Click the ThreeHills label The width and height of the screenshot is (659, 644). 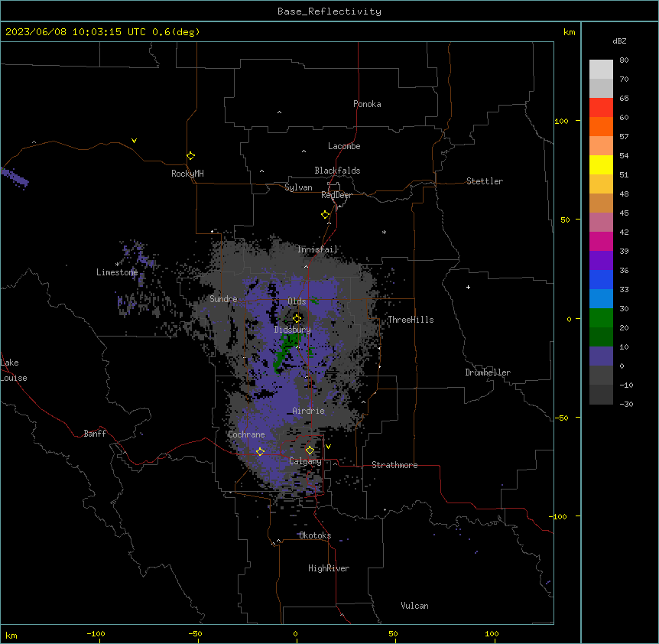point(411,320)
